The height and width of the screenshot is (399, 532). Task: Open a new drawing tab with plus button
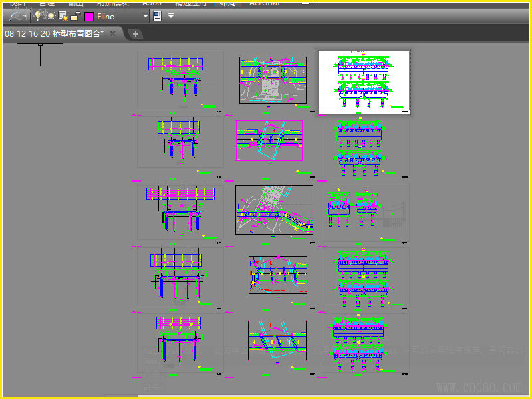pyautogui.click(x=136, y=34)
